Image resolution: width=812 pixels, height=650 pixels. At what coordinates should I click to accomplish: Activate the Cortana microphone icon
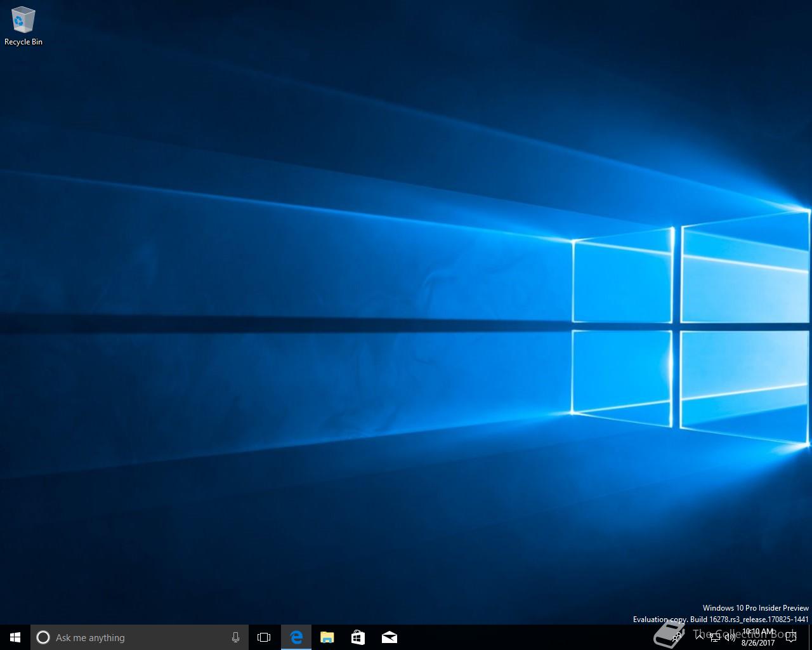235,637
